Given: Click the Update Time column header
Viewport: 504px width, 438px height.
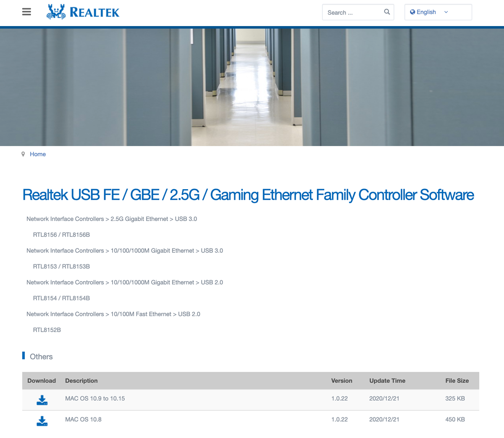Looking at the screenshot, I should click(387, 381).
